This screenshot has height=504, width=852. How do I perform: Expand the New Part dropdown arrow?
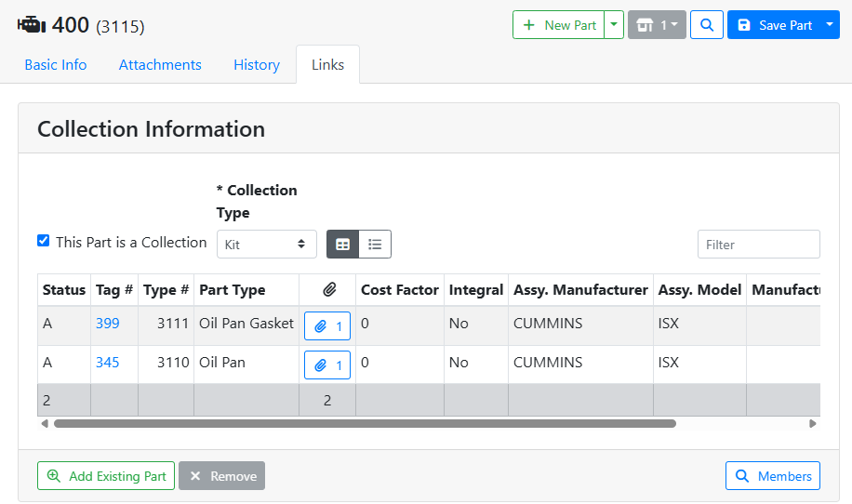coord(614,25)
